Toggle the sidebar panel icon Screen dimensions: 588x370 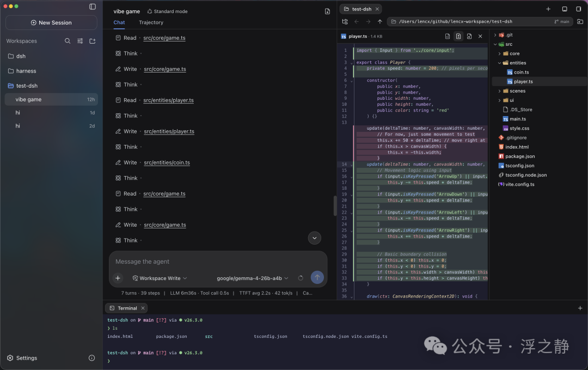point(92,7)
